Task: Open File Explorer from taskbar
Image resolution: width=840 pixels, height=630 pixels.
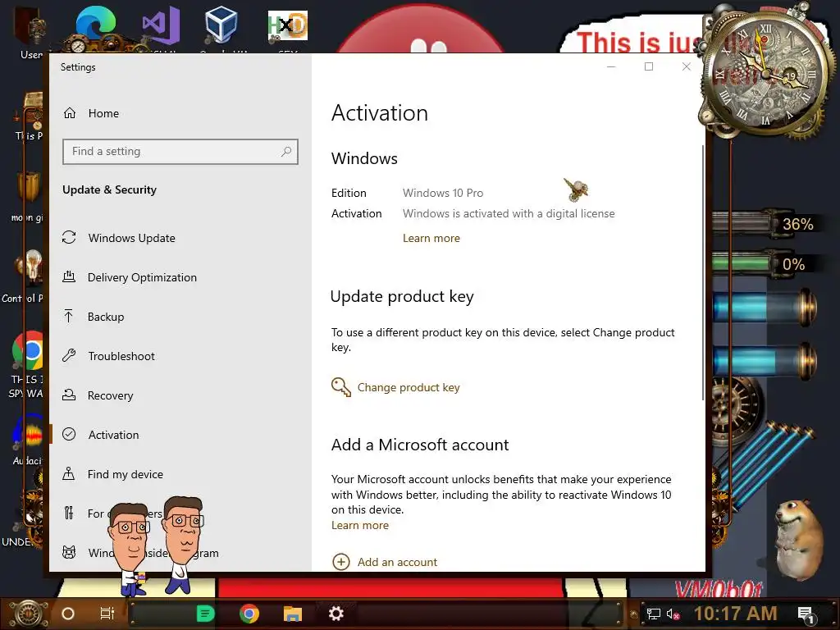Action: tap(293, 614)
